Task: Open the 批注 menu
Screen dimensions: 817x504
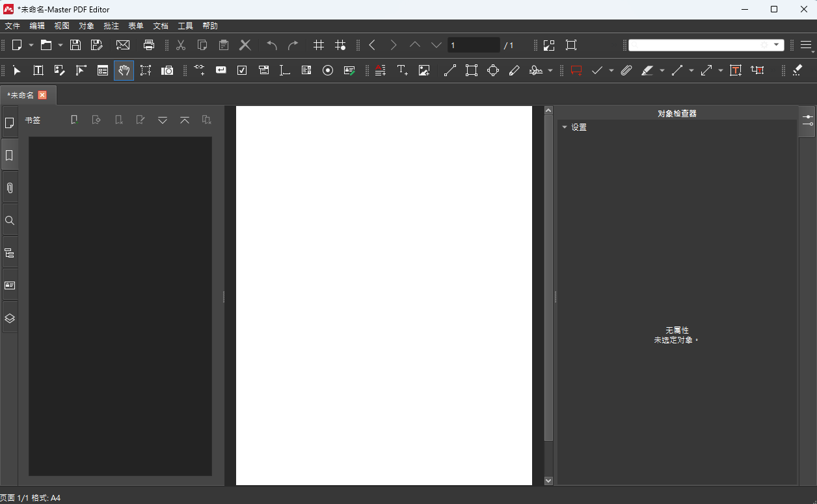Action: [x=111, y=26]
